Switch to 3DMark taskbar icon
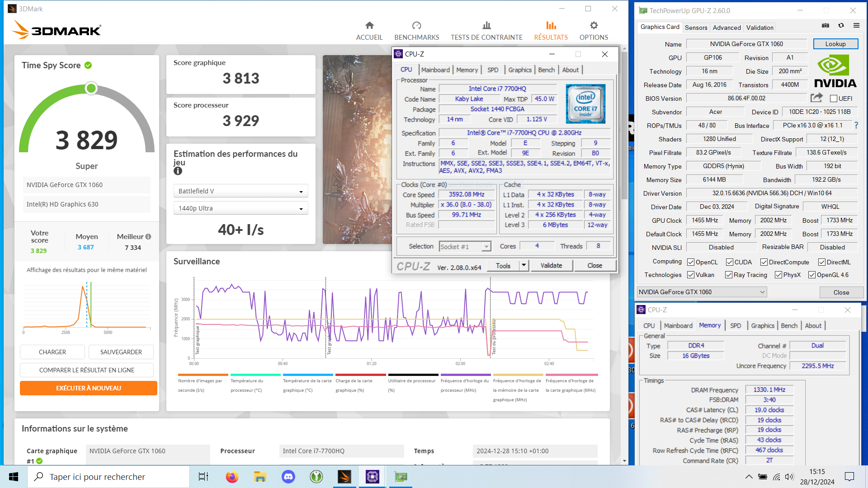 point(344,477)
